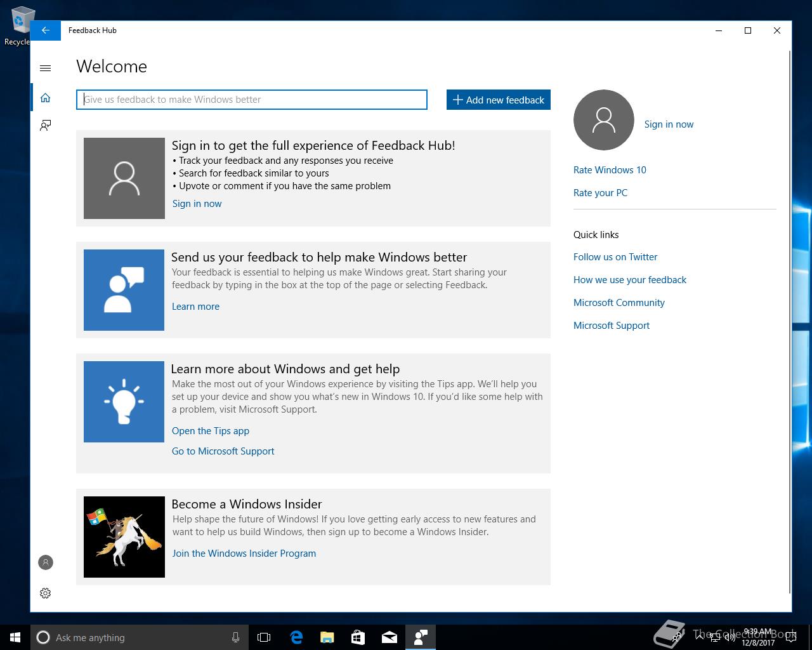Select the Home icon in sidebar
The image size is (812, 650).
coord(45,98)
